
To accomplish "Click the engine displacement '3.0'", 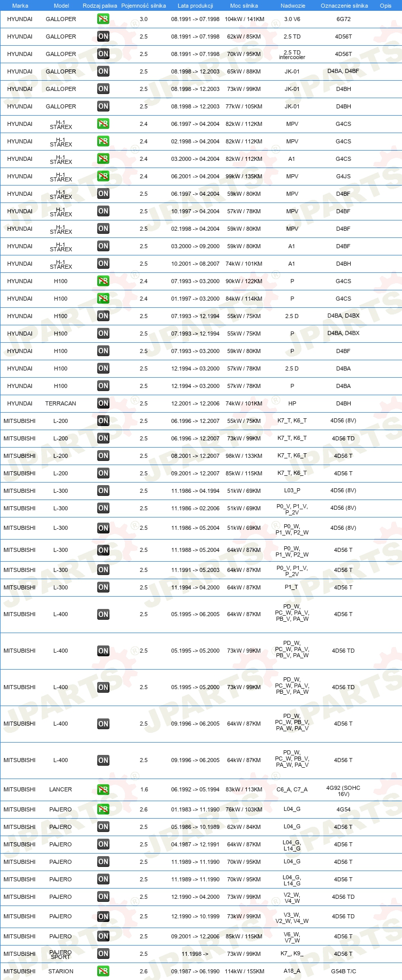I will 143,19.
